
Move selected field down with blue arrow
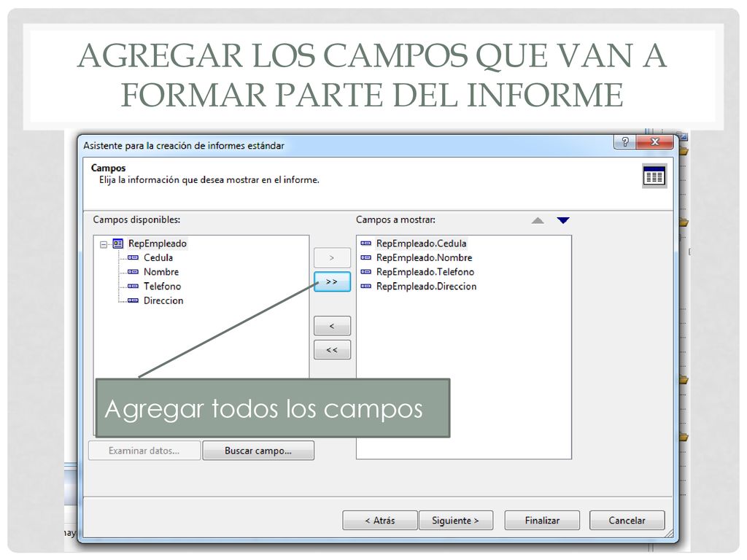(x=563, y=220)
